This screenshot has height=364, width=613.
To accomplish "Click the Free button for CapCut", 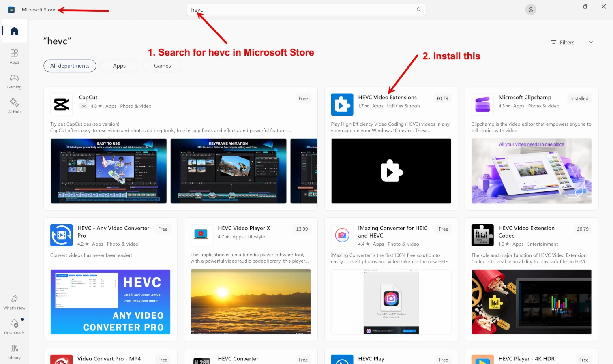I will point(303,98).
